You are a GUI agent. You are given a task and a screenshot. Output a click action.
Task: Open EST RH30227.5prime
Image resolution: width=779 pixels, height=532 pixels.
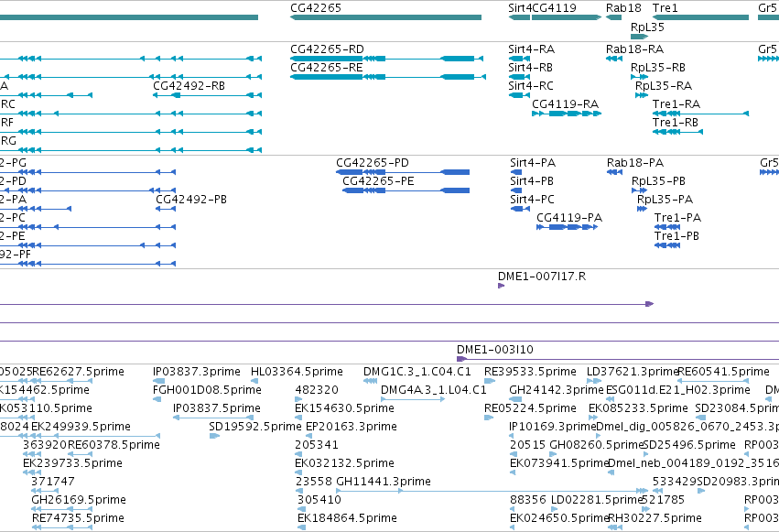655,519
